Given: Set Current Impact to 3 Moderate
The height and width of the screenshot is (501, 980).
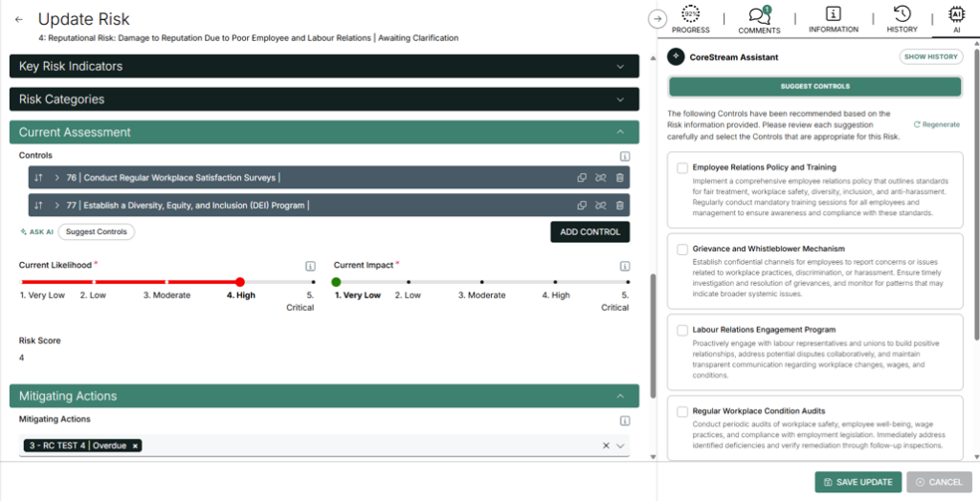Looking at the screenshot, I should click(482, 282).
